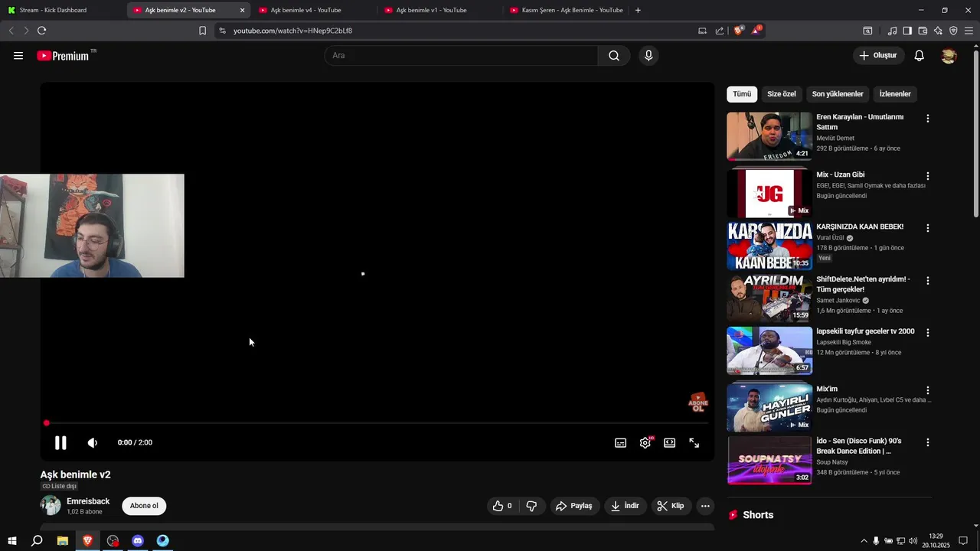Open more actions under the video
The height and width of the screenshot is (551, 980).
(705, 506)
